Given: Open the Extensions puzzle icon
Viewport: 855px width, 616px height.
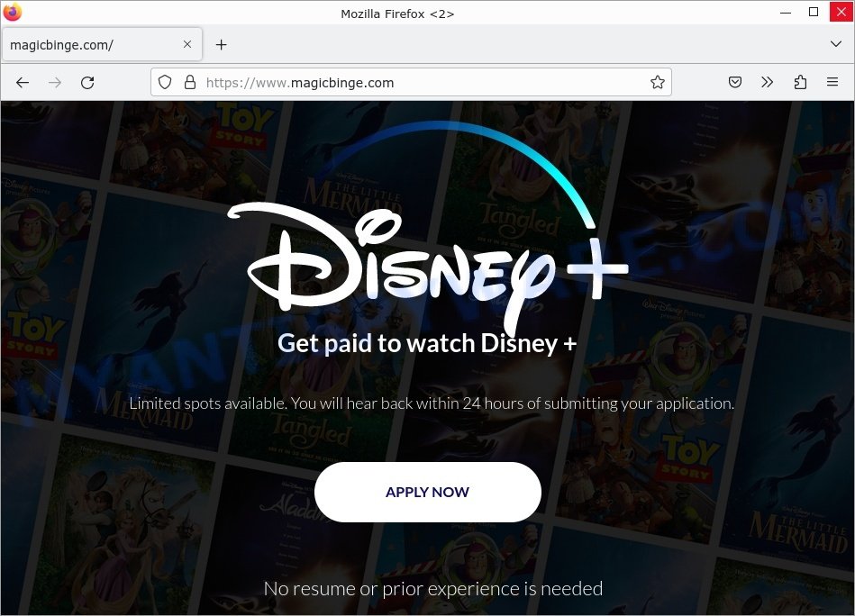Looking at the screenshot, I should [x=800, y=82].
